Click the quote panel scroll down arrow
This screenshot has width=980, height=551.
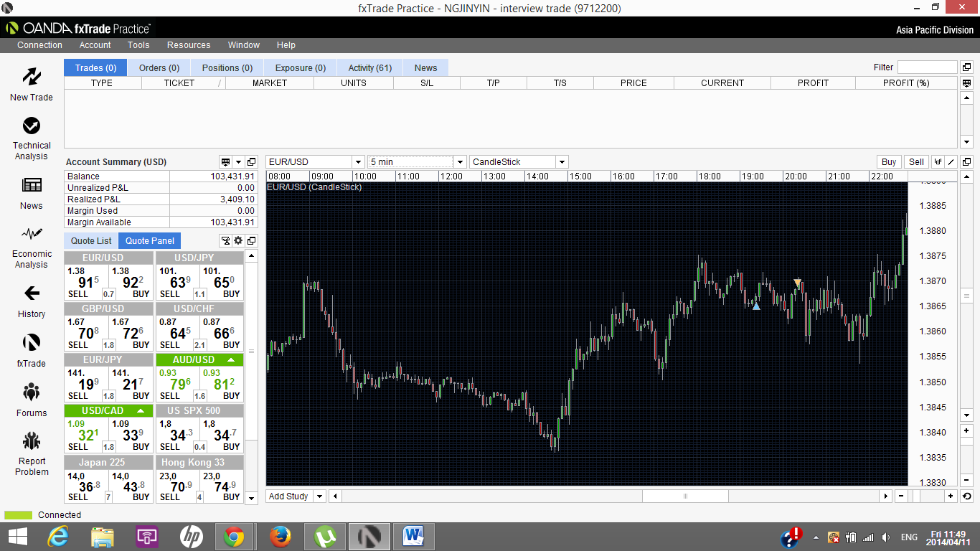tap(251, 498)
